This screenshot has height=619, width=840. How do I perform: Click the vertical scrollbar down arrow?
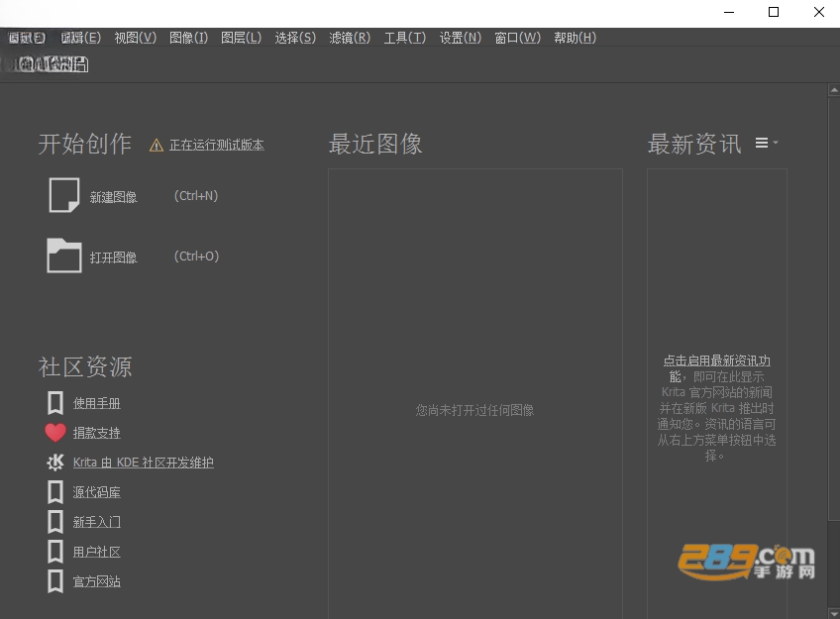coord(834,614)
